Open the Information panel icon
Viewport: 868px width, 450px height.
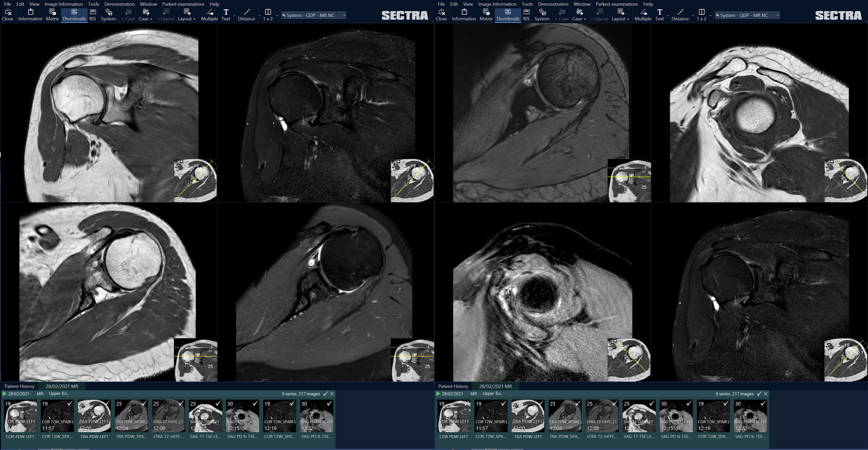point(30,14)
